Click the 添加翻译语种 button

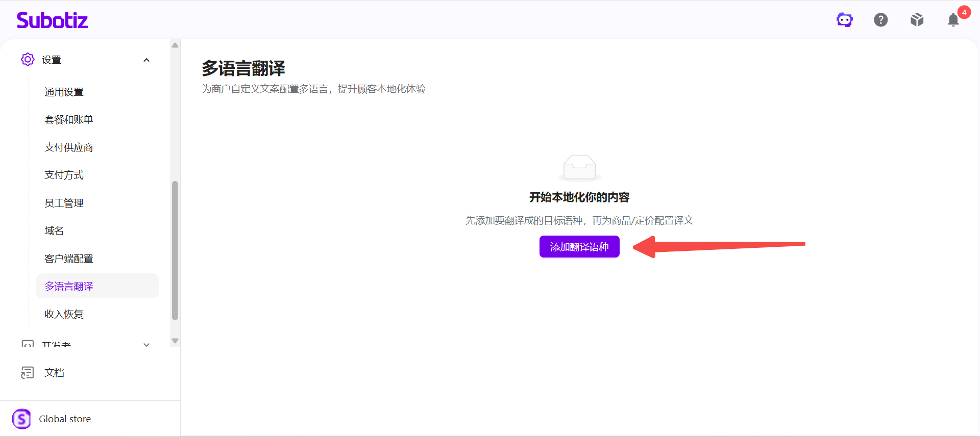[x=579, y=247]
